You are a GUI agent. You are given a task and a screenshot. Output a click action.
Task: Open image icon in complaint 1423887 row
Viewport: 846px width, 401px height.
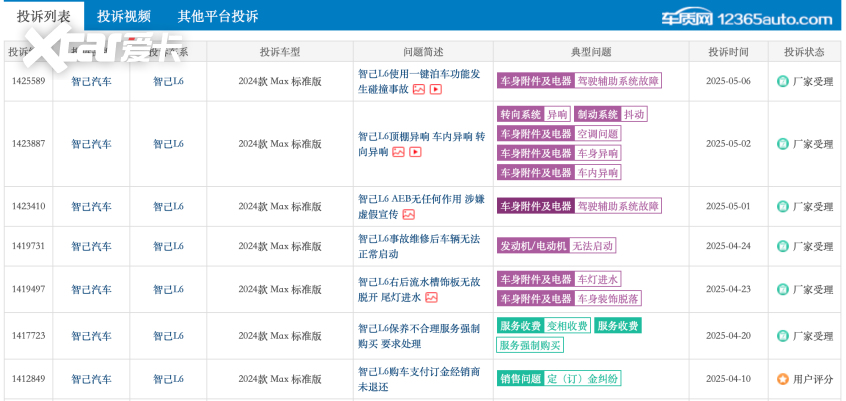[x=398, y=152]
